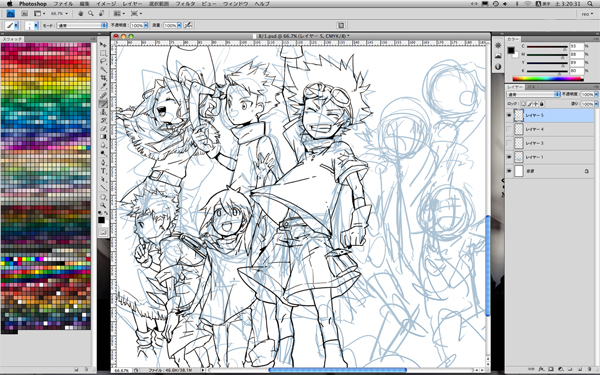
Task: Toggle the airbrush icon in the options bar
Action: pyautogui.click(x=188, y=25)
